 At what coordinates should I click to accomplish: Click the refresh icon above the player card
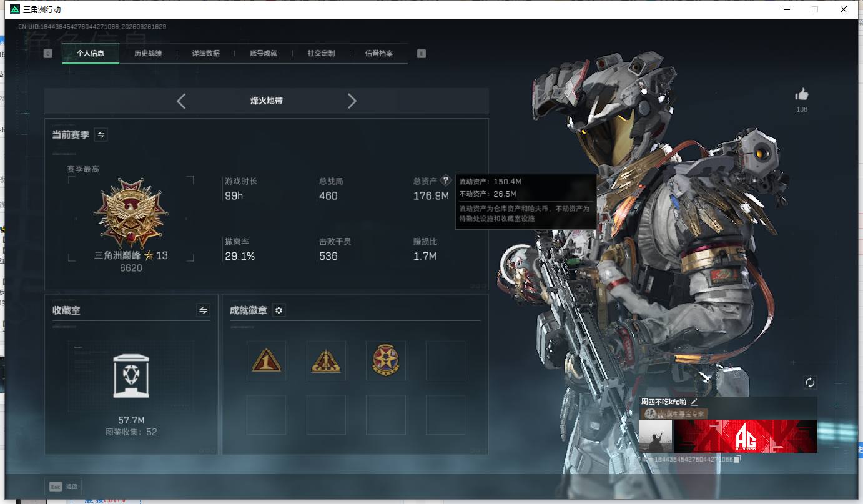coord(810,382)
